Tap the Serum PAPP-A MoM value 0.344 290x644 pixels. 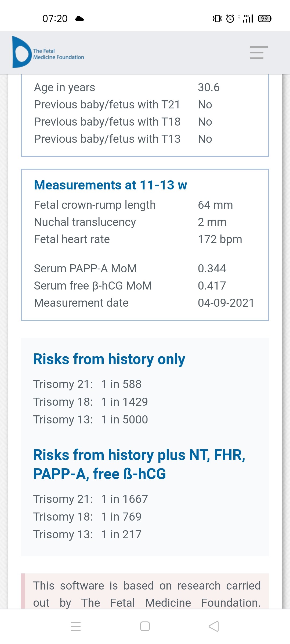[212, 269]
